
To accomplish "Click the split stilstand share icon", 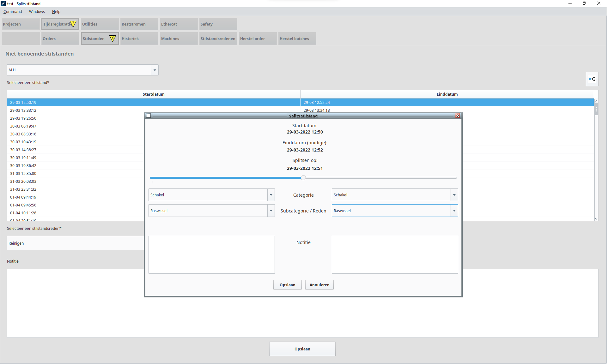I will (592, 79).
